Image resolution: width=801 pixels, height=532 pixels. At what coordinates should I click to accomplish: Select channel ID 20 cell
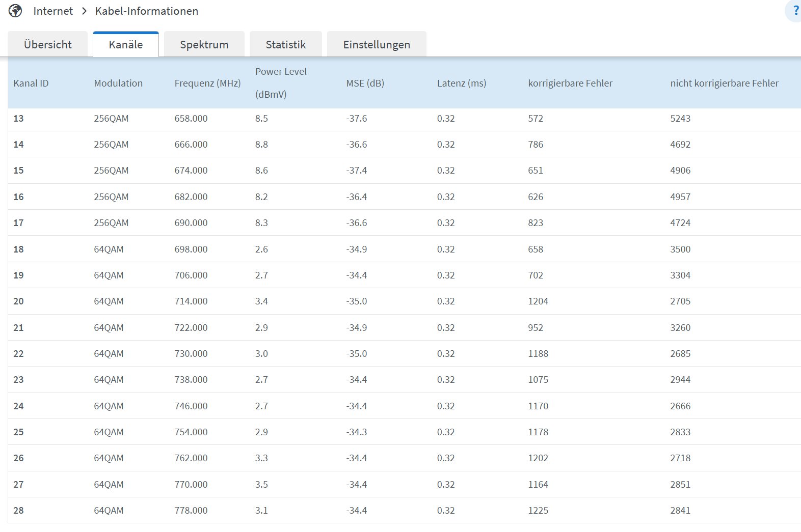(x=18, y=301)
